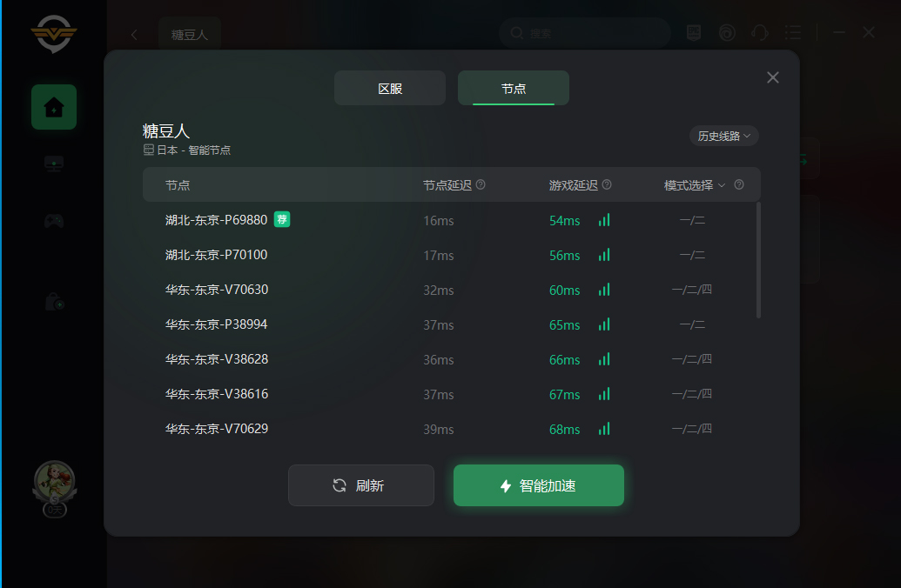This screenshot has width=901, height=588.
Task: Click mode options for V70630 row
Action: (692, 290)
